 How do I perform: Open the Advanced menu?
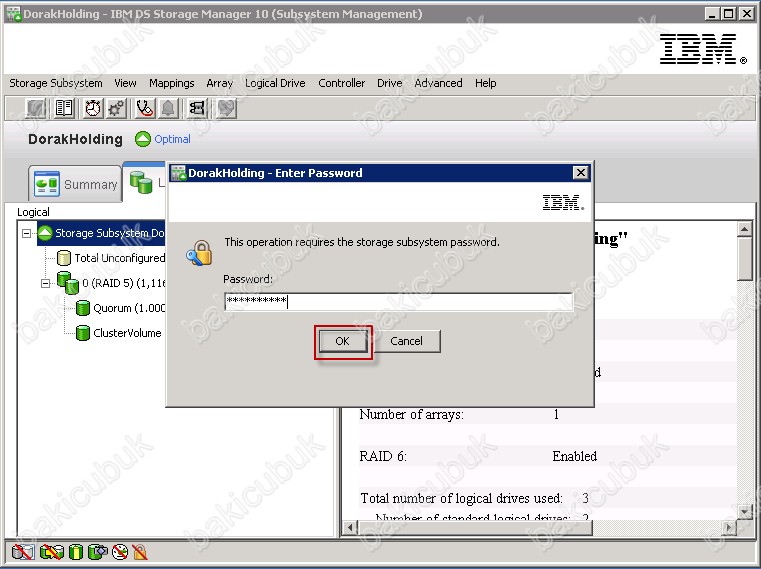(438, 83)
